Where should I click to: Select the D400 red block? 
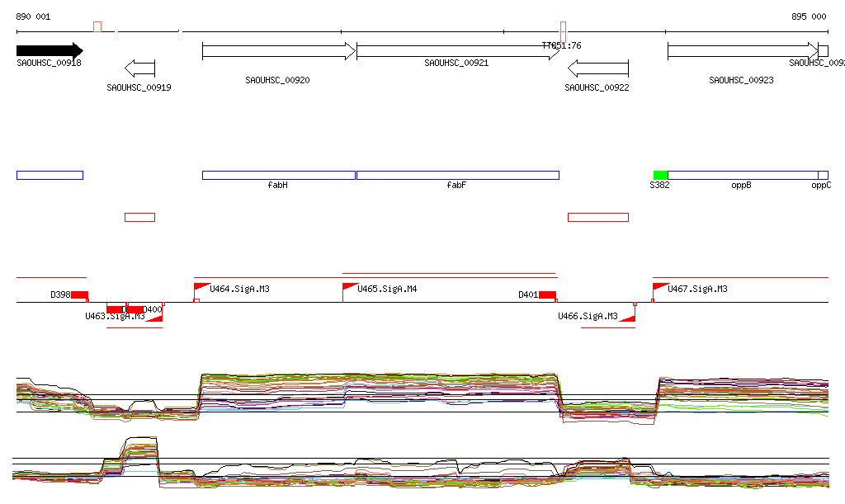click(135, 309)
